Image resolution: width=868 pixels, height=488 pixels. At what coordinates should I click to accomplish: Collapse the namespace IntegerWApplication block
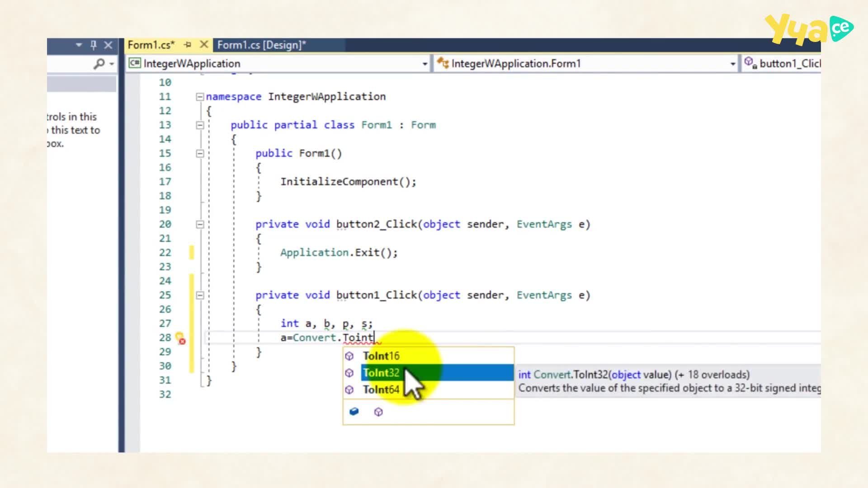(200, 97)
